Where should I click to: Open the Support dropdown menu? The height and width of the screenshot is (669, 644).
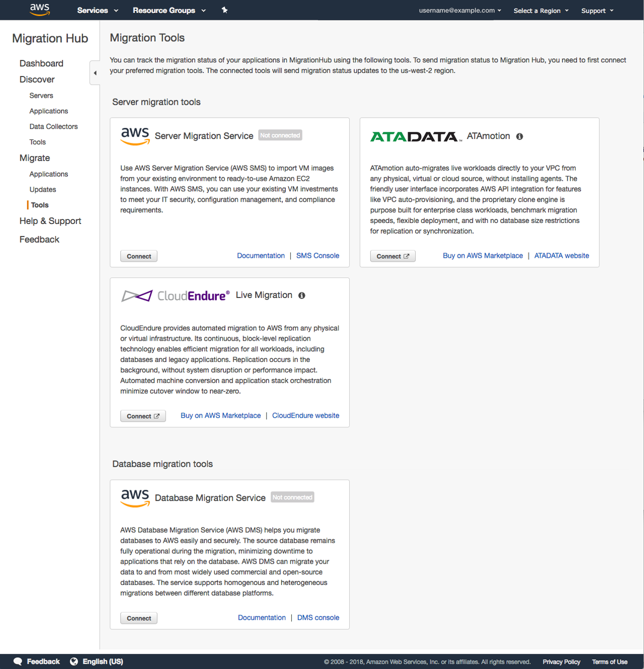coord(597,11)
